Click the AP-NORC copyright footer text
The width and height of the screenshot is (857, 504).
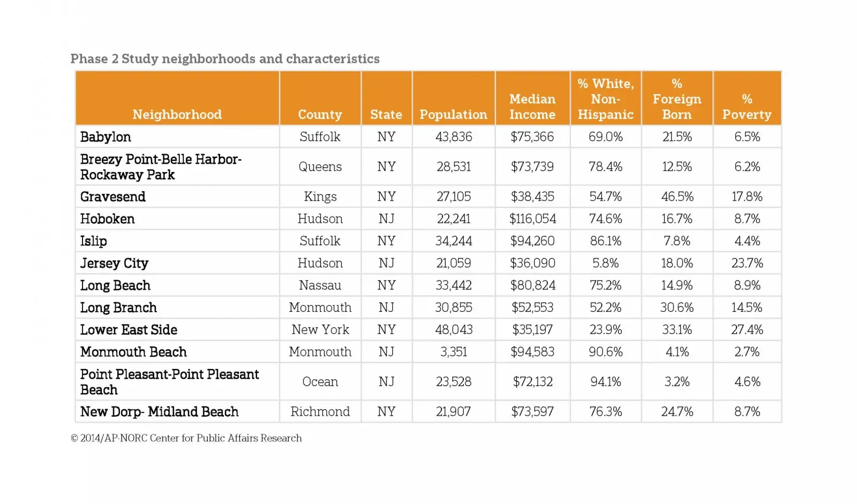186,438
